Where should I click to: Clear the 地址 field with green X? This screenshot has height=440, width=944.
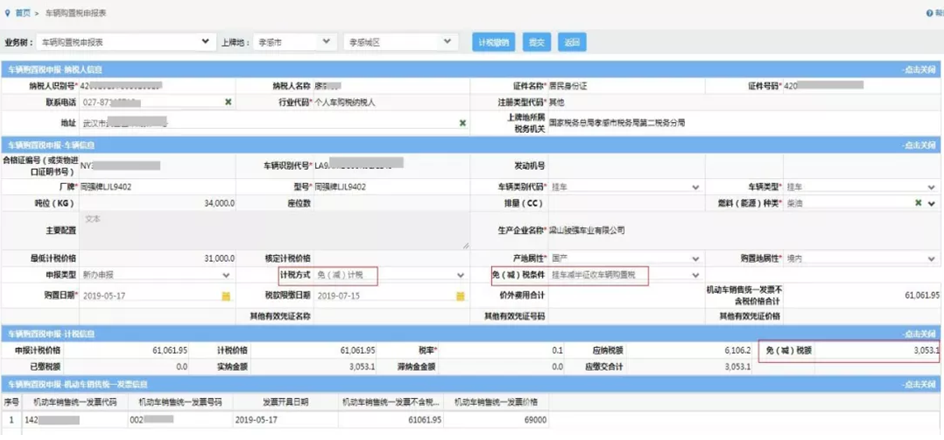462,123
